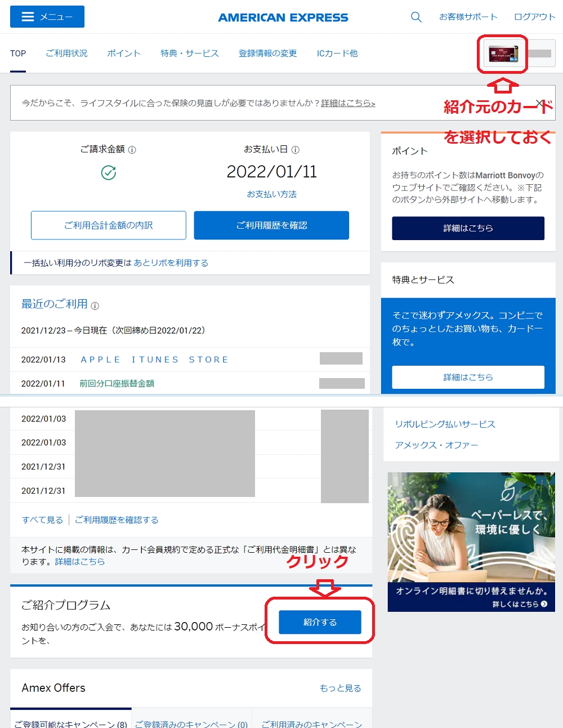
Task: Open the 登録情報の変更 navigation menu
Action: click(x=267, y=54)
